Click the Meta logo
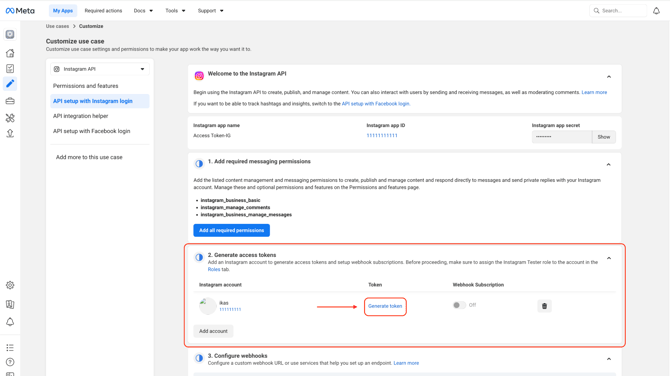 pos(20,11)
